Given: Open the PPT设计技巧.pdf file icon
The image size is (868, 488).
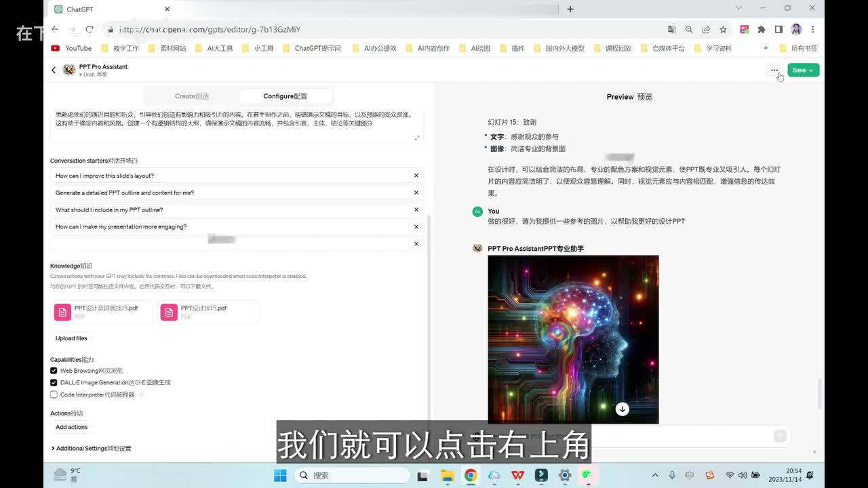Looking at the screenshot, I should pyautogui.click(x=169, y=312).
